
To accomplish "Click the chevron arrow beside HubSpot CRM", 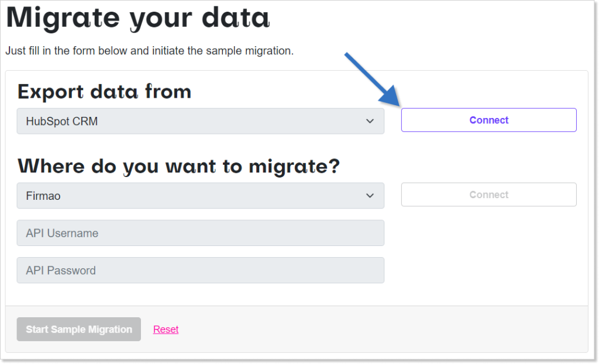I will tap(370, 121).
